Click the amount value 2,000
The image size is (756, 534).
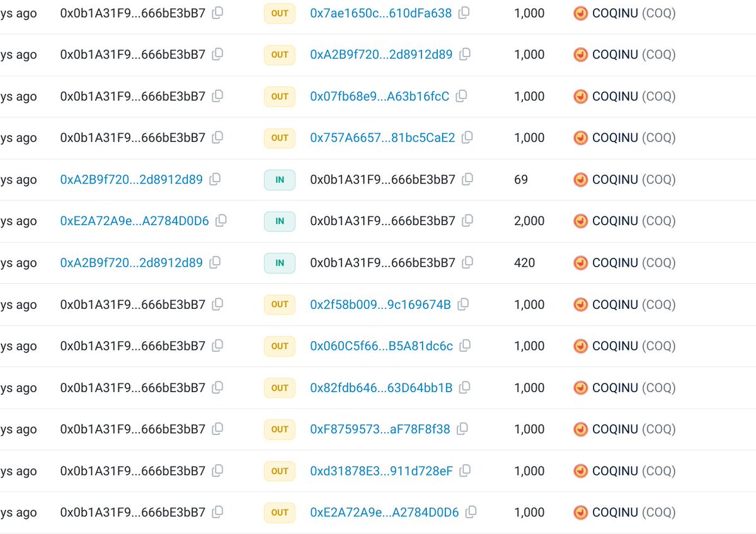pyautogui.click(x=530, y=221)
